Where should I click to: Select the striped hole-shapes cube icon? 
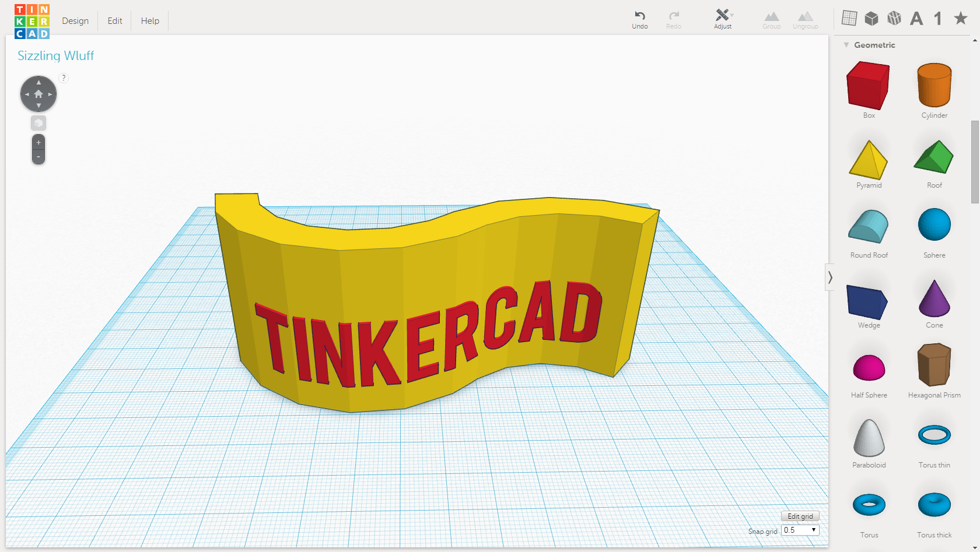pos(894,18)
